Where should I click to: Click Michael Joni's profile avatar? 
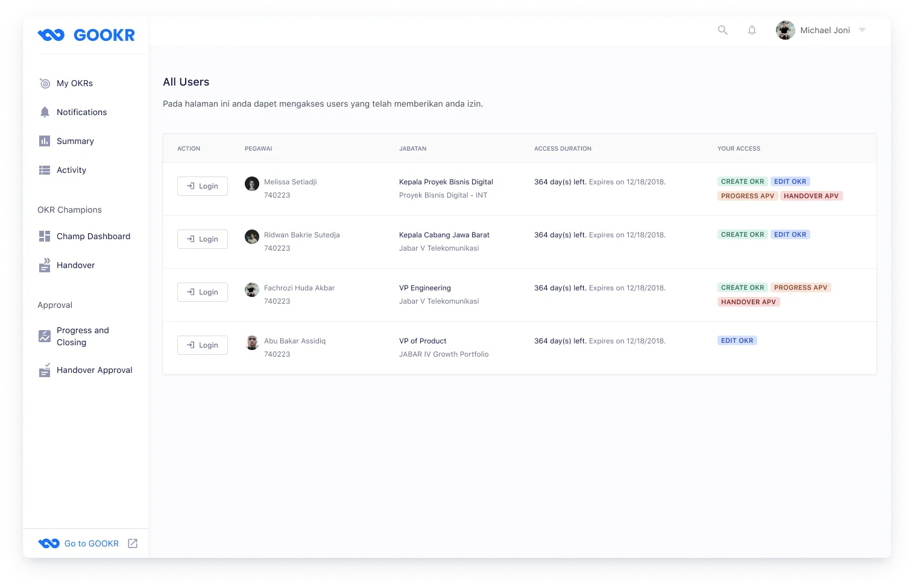coord(785,30)
